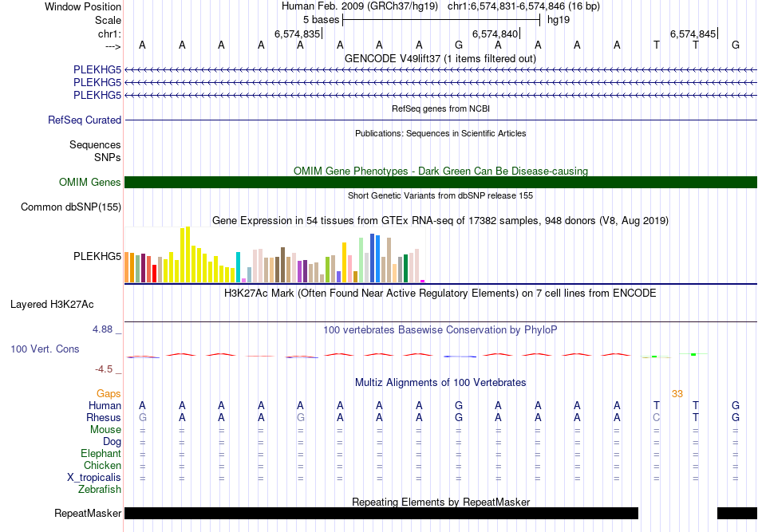758x532 pixels.
Task: Click the SNPs publications track label
Action: (x=108, y=157)
